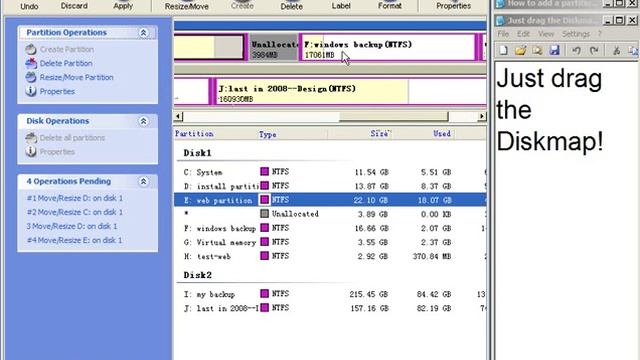
Task: Select J: last in 2008 Design block
Action: point(349,92)
